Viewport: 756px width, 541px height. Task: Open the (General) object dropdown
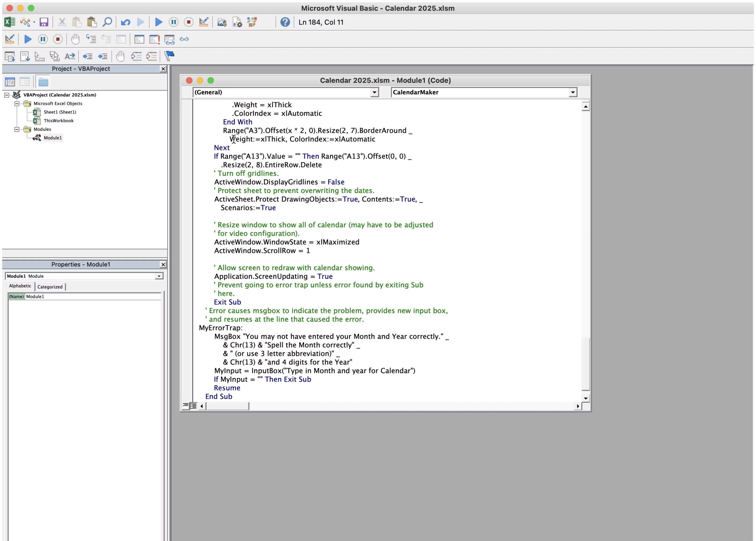(x=374, y=92)
